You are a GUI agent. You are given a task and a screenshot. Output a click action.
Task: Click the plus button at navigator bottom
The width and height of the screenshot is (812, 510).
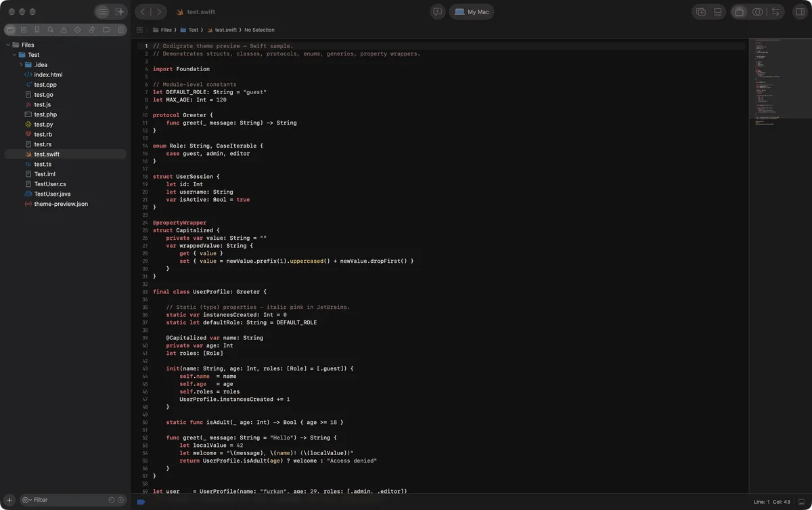9,500
